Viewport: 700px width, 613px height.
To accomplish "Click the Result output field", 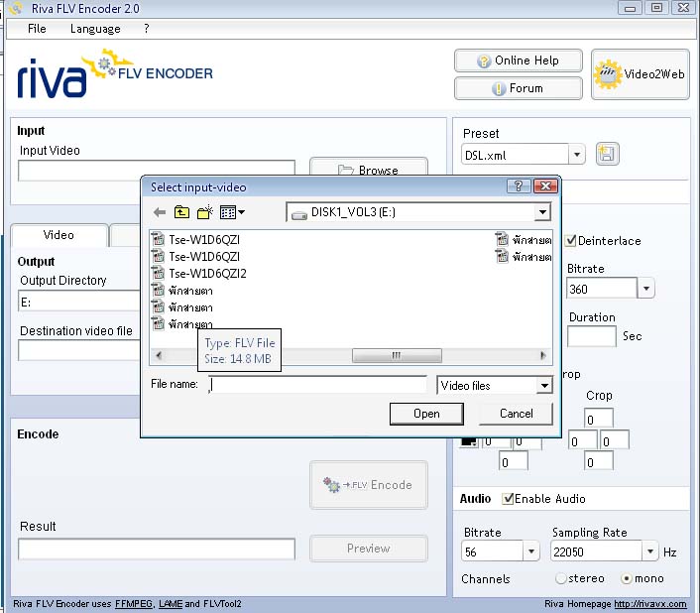I will click(x=157, y=549).
